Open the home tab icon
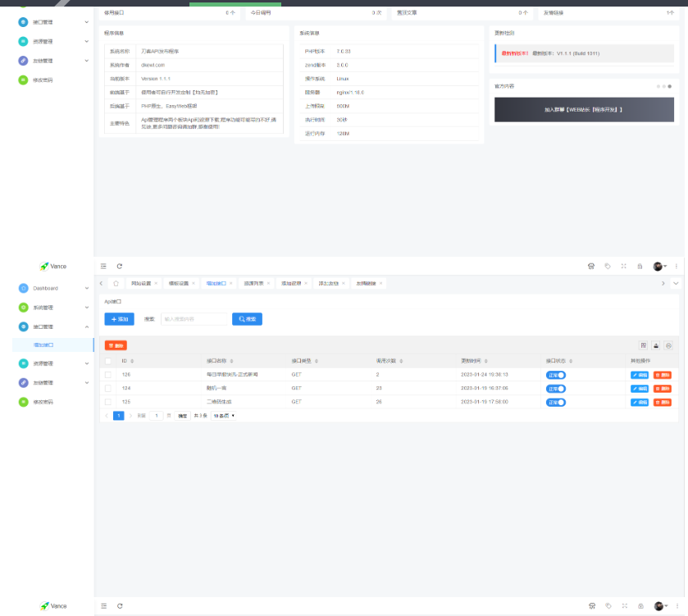This screenshot has height=616, width=688. coord(116,283)
